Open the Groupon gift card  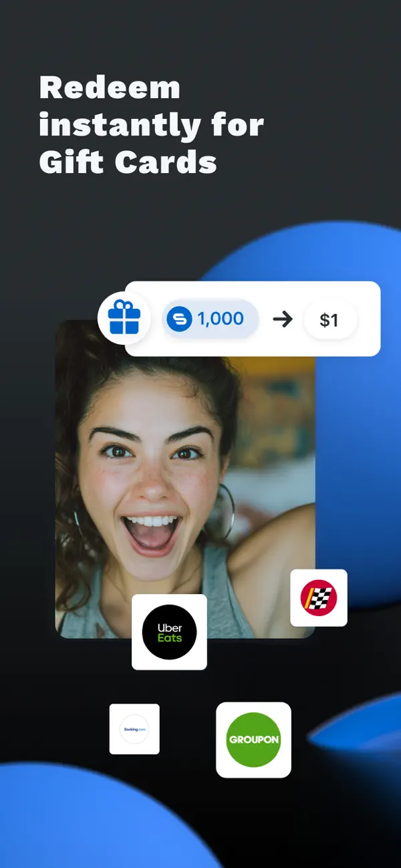tap(253, 740)
